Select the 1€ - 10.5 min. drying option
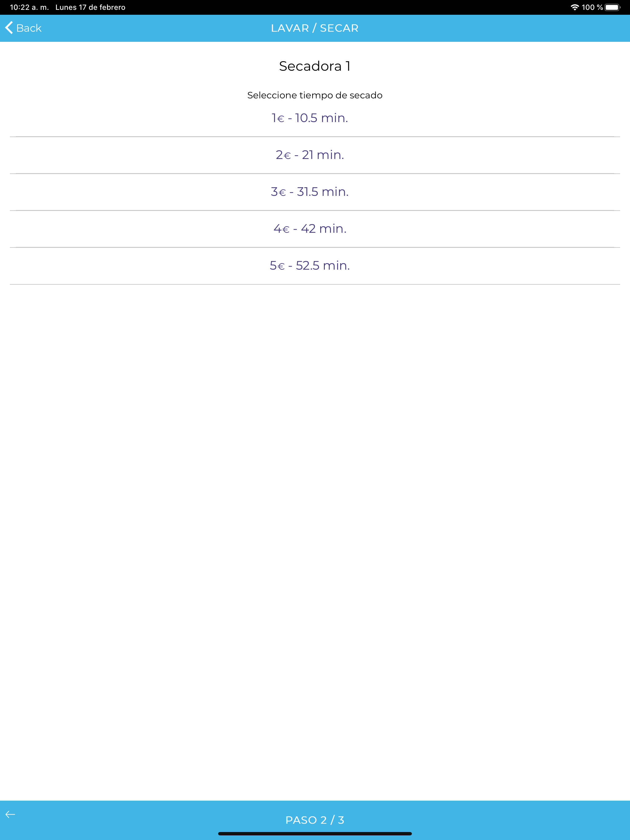This screenshot has width=630, height=840. pyautogui.click(x=315, y=118)
